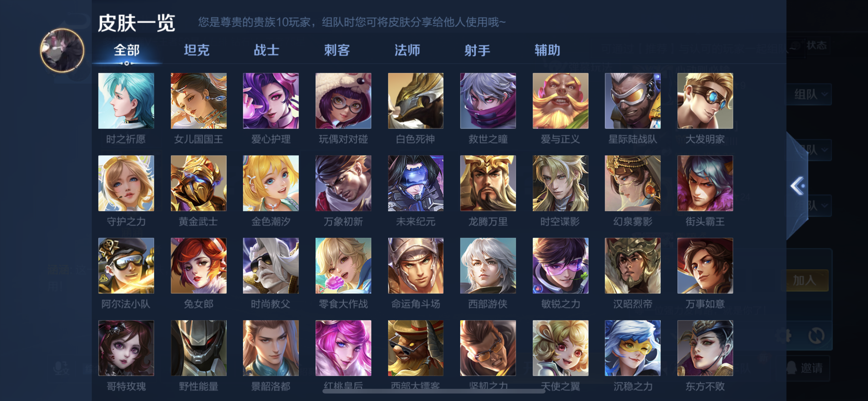The image size is (868, 401).
Task: Choose the 零食大作战 skin icon
Action: pyautogui.click(x=343, y=266)
